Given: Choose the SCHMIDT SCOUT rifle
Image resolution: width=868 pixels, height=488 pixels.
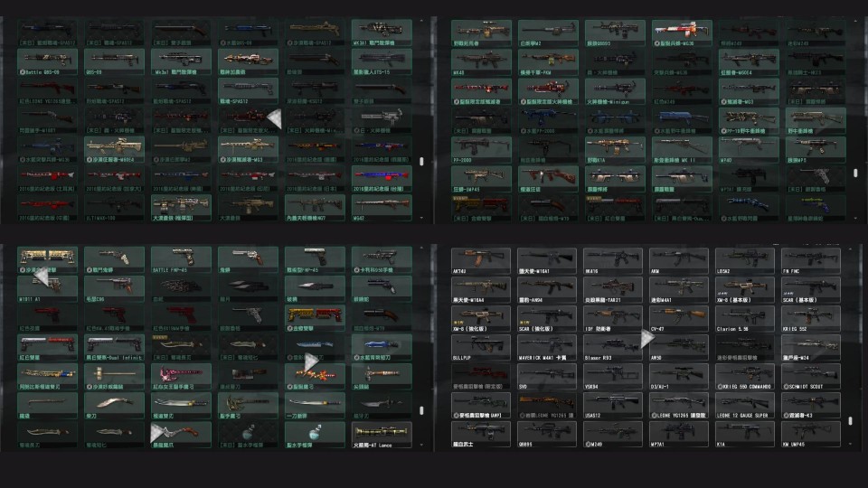Looking at the screenshot, I should 811,376.
